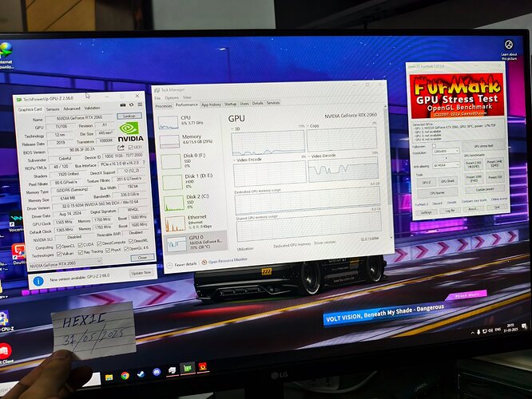
Task: Open Internet Download Manager desktop icon
Action: 6,54
